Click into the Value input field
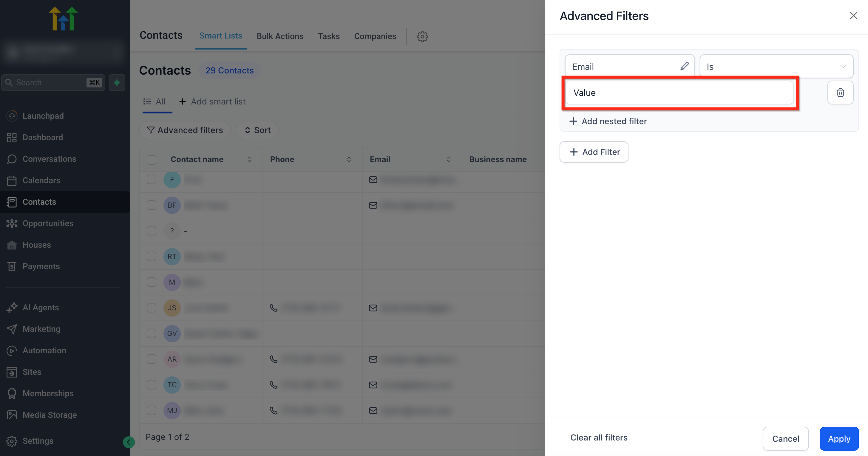This screenshot has width=868, height=456. coord(679,93)
